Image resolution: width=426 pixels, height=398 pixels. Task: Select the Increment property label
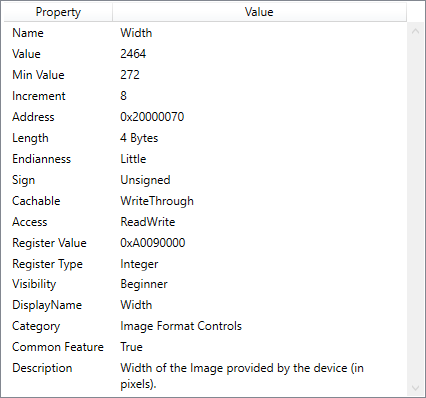click(39, 96)
